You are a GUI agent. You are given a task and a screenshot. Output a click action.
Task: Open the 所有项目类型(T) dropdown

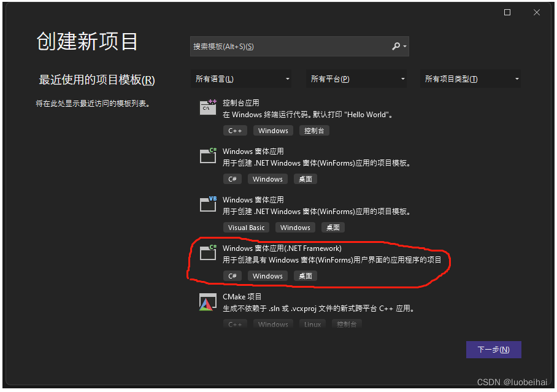click(x=471, y=79)
